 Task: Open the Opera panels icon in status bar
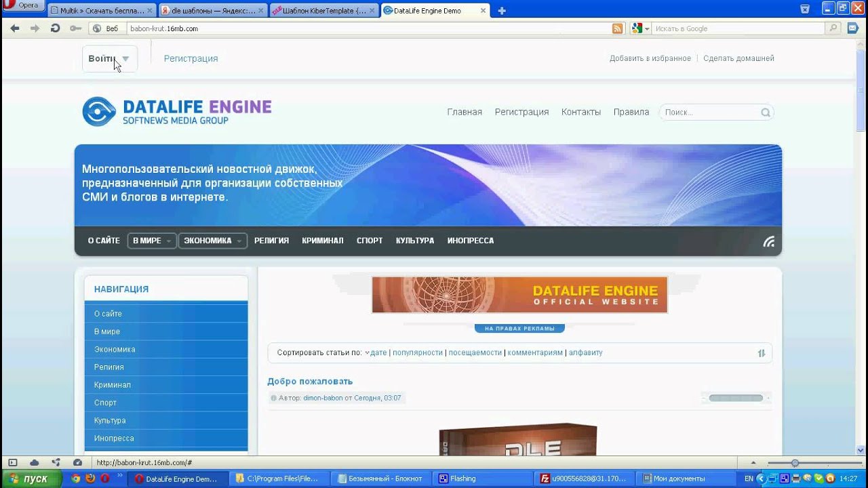(13, 462)
